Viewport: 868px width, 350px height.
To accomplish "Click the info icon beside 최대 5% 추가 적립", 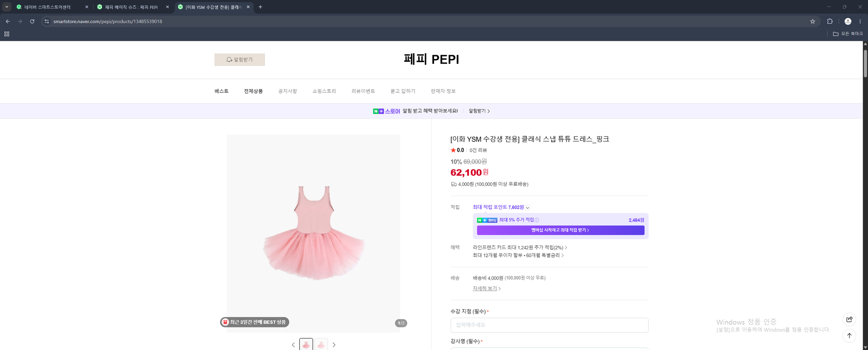I will (x=537, y=220).
